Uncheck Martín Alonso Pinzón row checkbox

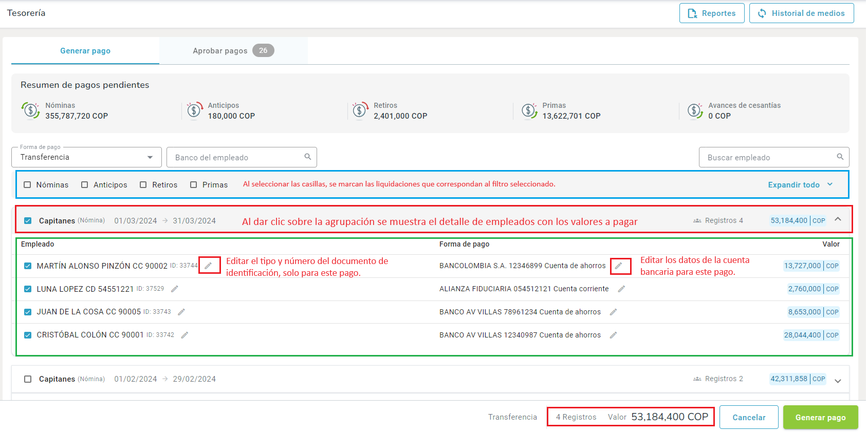click(x=28, y=266)
